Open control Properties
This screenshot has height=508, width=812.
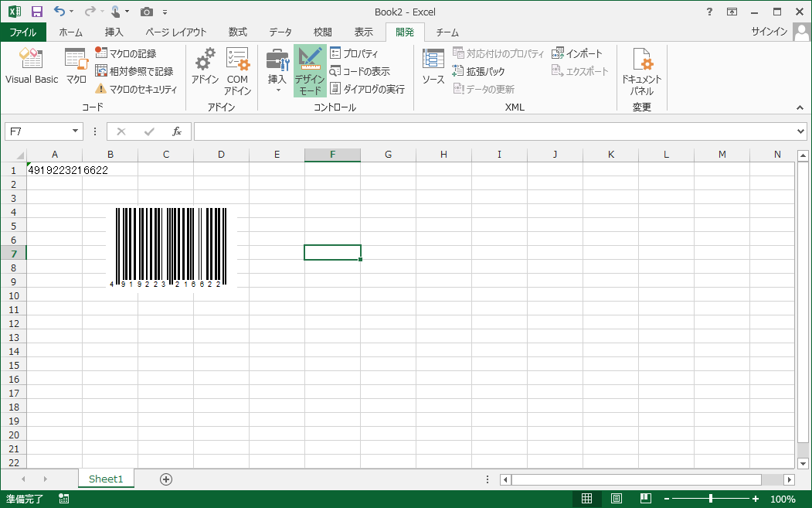pyautogui.click(x=354, y=53)
